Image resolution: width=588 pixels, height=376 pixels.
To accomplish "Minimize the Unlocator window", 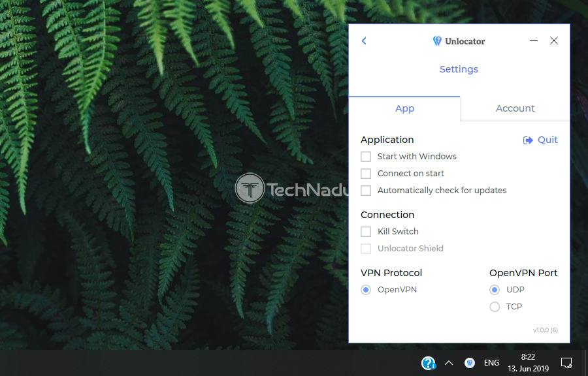I will click(534, 40).
